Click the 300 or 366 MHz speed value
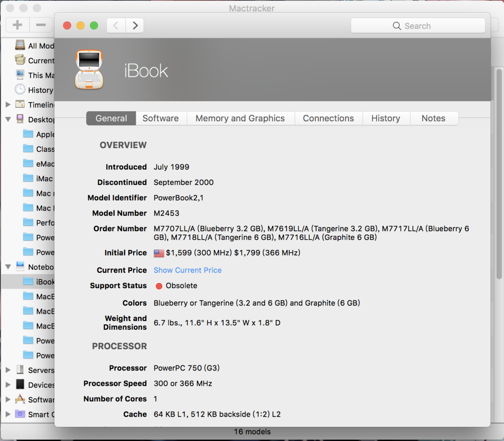 (183, 384)
